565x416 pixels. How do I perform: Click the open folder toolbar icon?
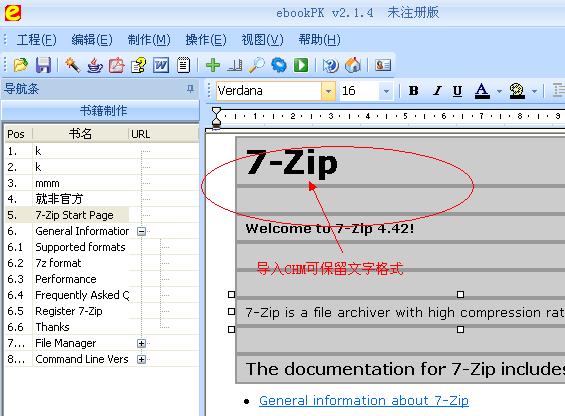21,65
